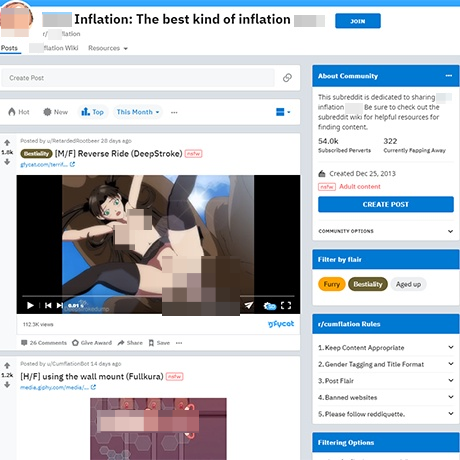
Task: Click the cake icon next to Created Dec 25, 2013
Action: (322, 173)
